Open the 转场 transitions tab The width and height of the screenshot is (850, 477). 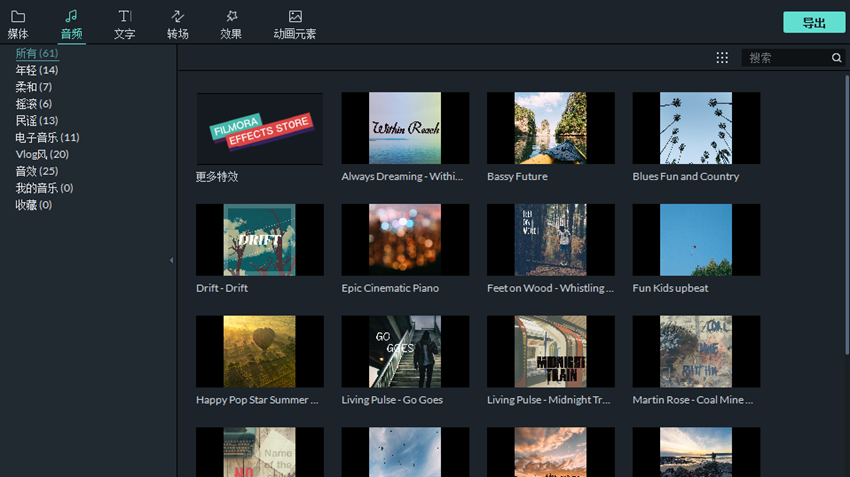coord(178,25)
